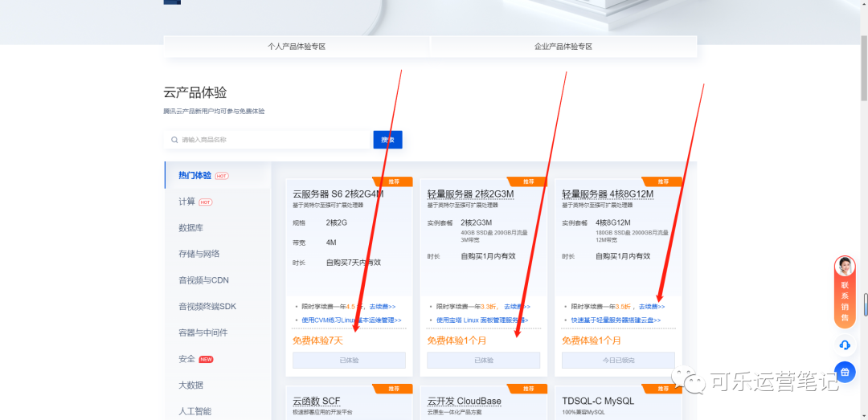Open 使用CVM练习Linux基本运维管理>> link
This screenshot has height=420, width=868.
coord(351,320)
